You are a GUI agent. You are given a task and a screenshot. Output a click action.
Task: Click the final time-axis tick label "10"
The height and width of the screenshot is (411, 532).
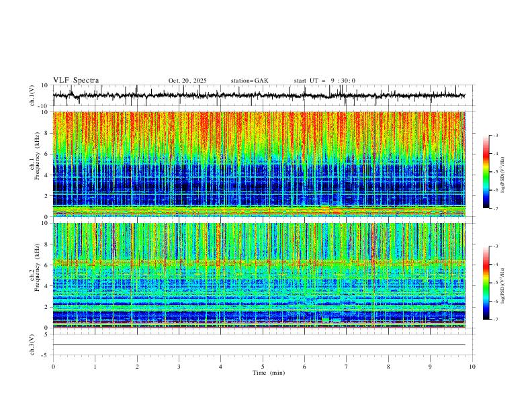(472, 367)
